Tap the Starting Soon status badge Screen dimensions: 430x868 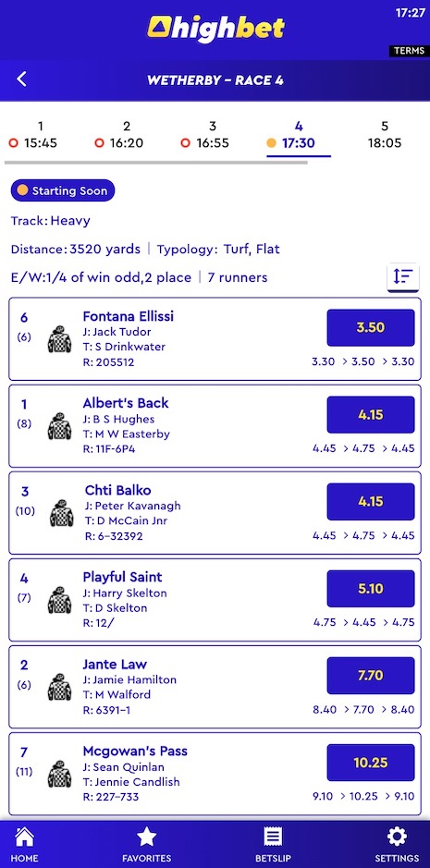coord(63,190)
